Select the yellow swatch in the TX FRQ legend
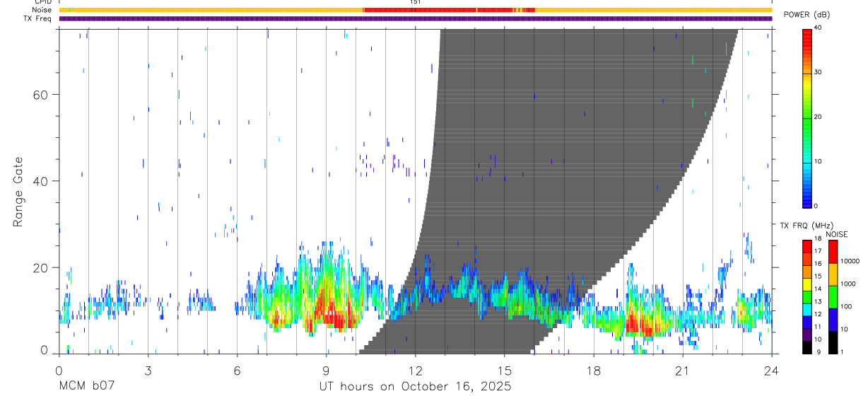The image size is (868, 401). coord(807,284)
